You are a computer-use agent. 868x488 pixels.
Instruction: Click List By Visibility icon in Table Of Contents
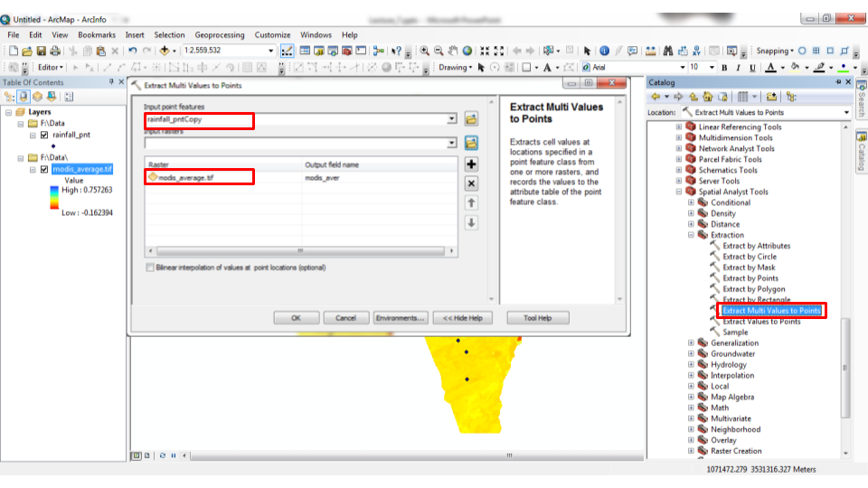pos(37,97)
